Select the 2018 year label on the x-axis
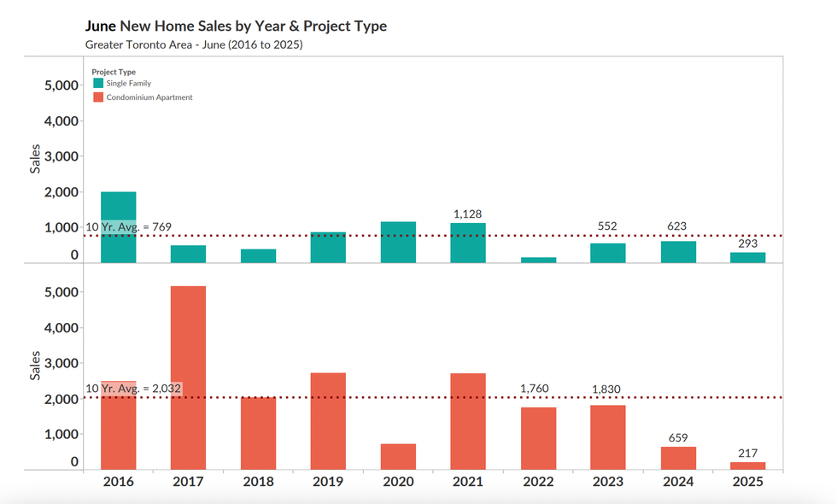Viewport: 837px width, 504px height. coord(258,482)
